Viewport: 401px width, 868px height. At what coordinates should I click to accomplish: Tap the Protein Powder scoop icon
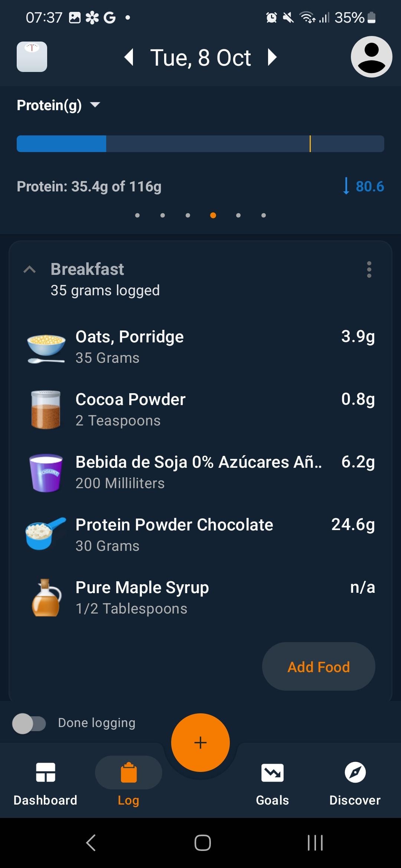click(46, 534)
